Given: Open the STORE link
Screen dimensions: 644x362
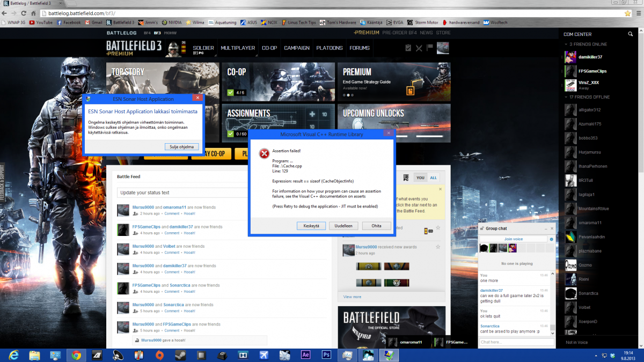Looking at the screenshot, I should point(443,33).
